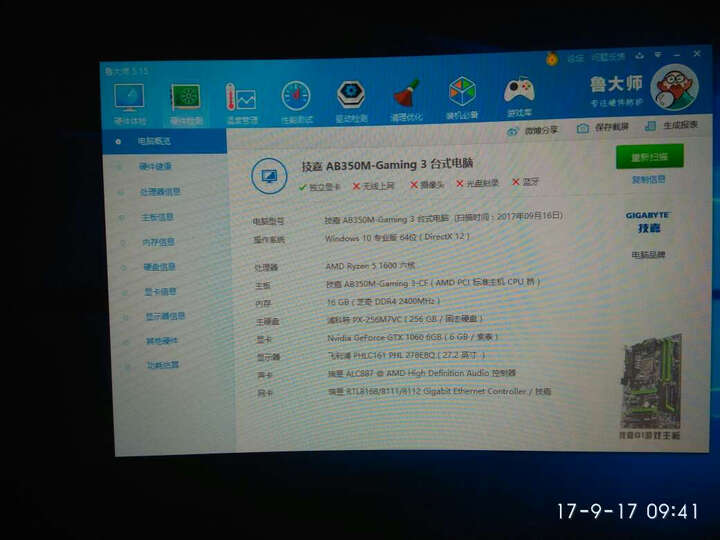Click title 技嘉 AB350M-Gaming 3 台式电脑
The width and height of the screenshot is (720, 540).
(387, 164)
